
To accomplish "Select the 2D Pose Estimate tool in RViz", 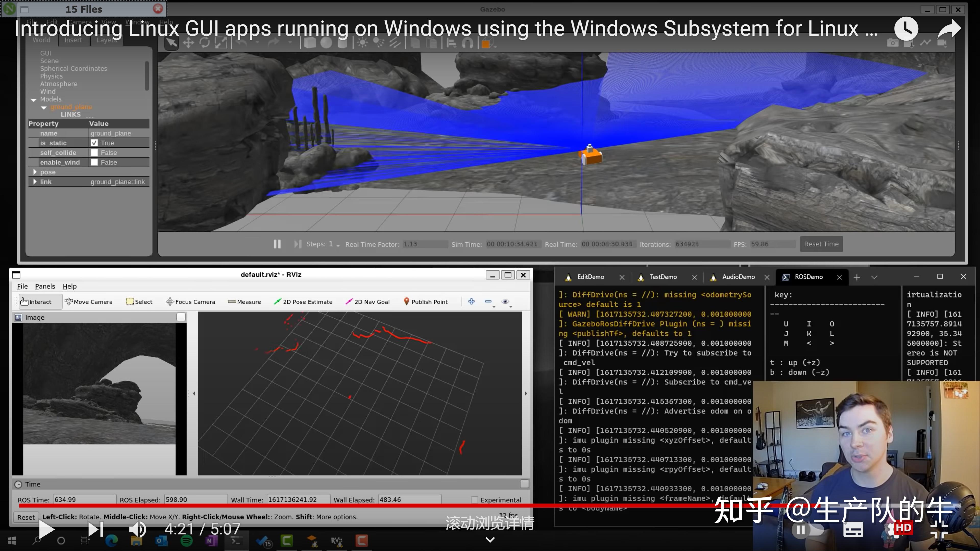I will pos(303,302).
